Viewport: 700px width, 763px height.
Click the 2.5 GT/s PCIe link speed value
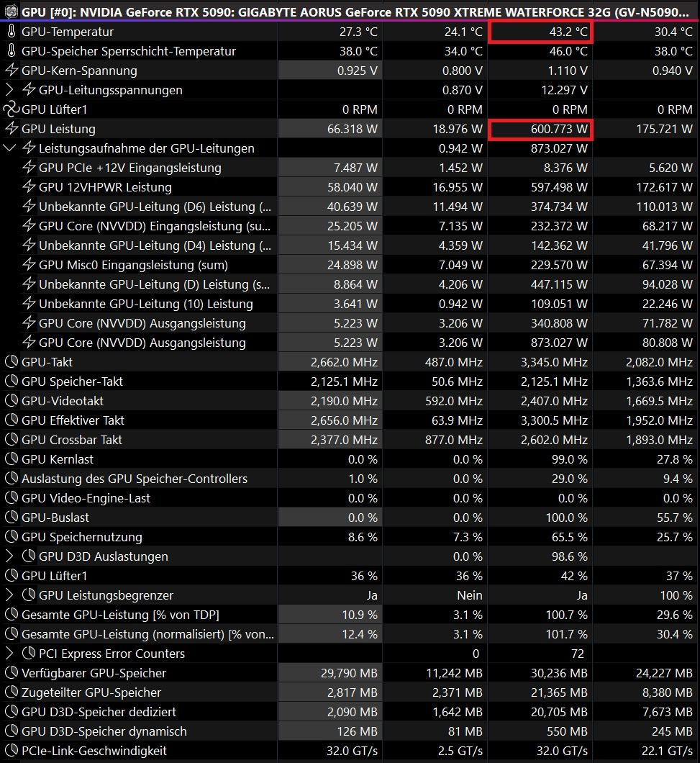[x=460, y=751]
